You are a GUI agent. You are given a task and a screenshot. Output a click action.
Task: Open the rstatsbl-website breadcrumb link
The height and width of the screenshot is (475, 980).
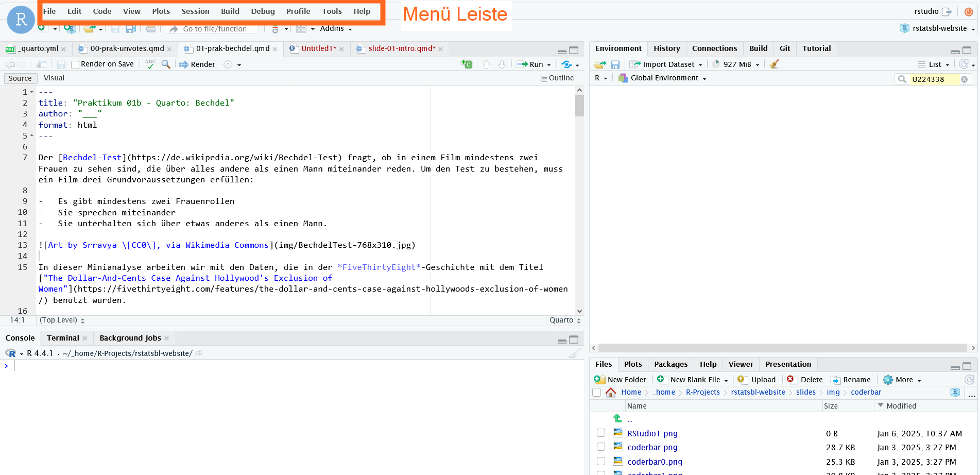[758, 392]
